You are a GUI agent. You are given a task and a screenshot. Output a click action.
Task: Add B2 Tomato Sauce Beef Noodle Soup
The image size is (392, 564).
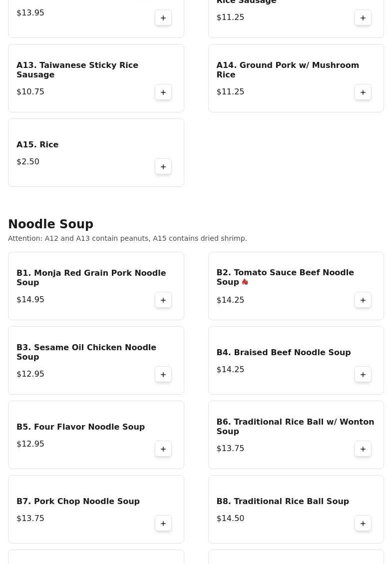click(x=363, y=300)
